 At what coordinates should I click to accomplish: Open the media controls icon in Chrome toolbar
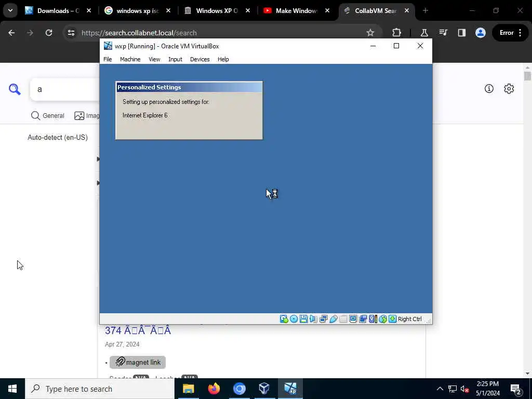443,33
